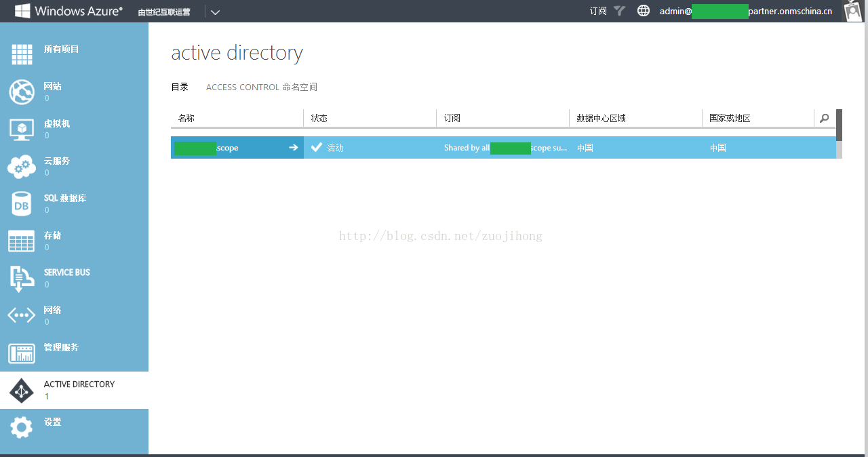
Task: Select 管理服务 in the sidebar
Action: pos(62,347)
